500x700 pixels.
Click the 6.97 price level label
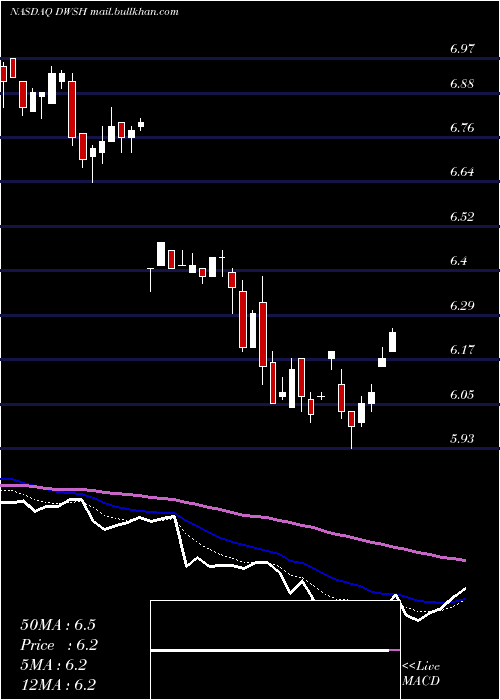click(463, 49)
